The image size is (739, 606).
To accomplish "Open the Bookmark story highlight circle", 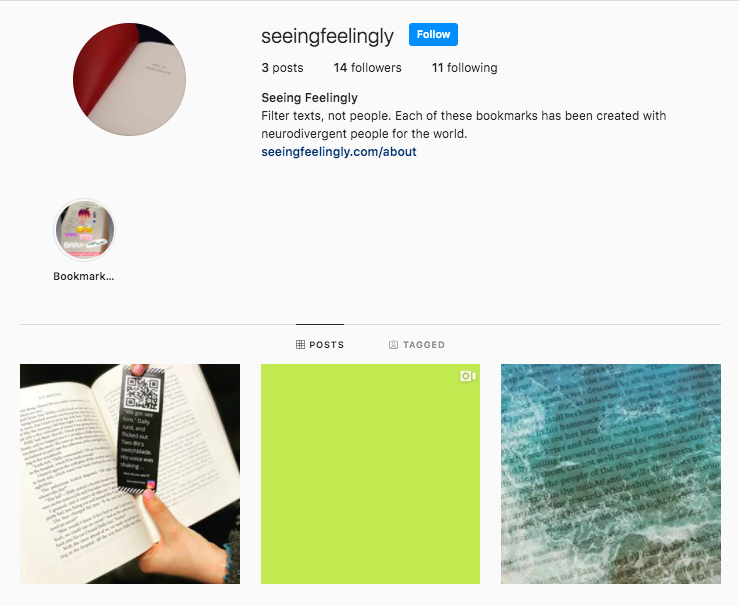I will 84,230.
